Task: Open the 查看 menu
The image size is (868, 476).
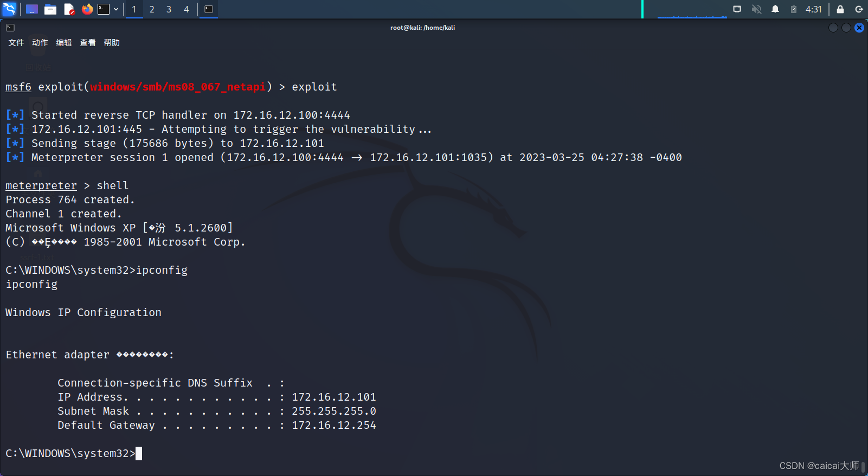Action: point(88,42)
